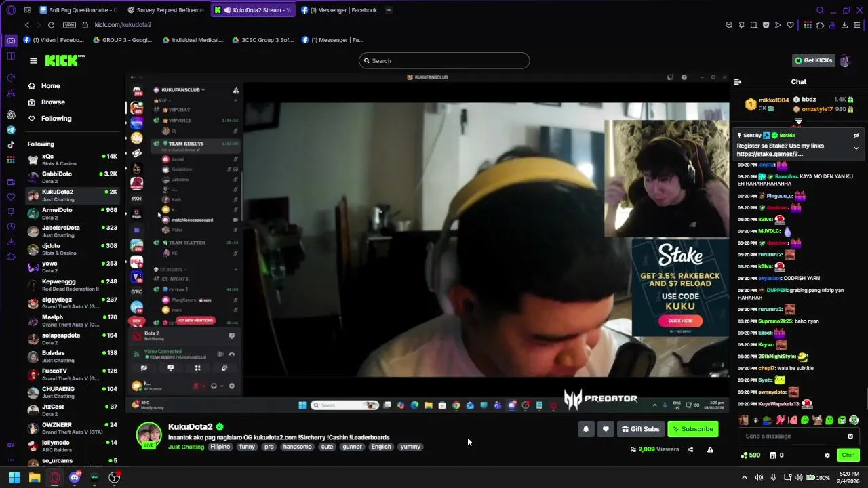Image resolution: width=868 pixels, height=488 pixels.
Task: Subscribe to KukuDota2 channel
Action: [x=692, y=429]
